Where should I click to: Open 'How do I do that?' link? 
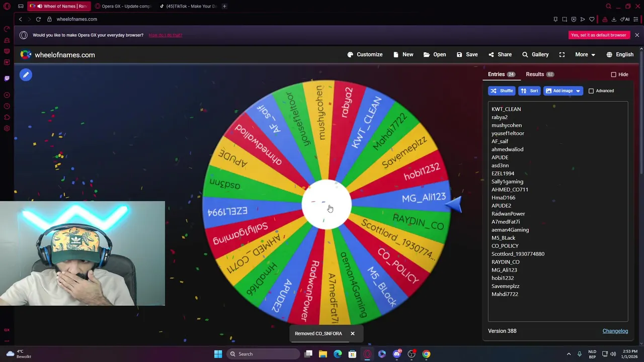(x=166, y=35)
